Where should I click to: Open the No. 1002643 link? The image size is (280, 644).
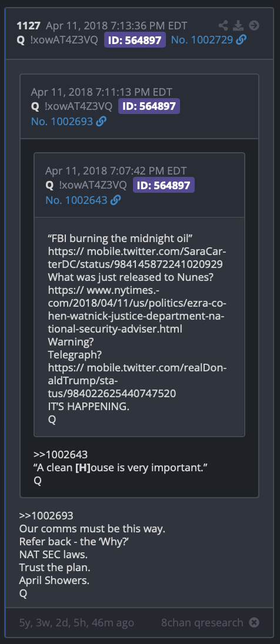pos(76,200)
